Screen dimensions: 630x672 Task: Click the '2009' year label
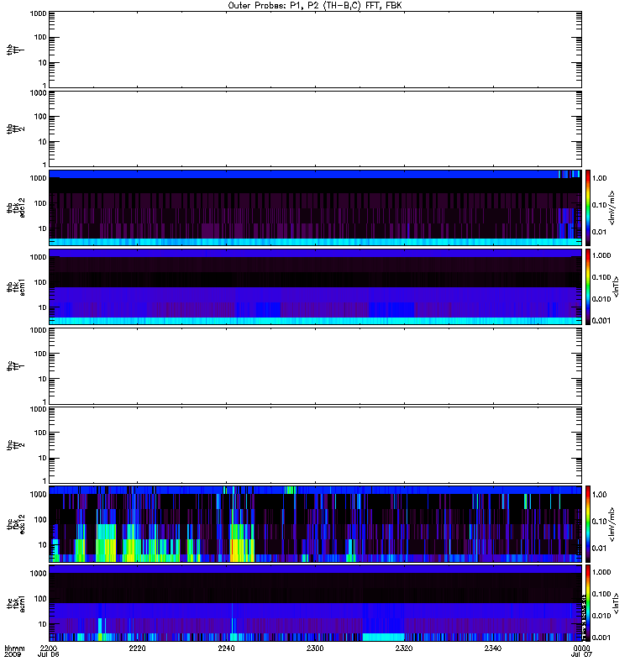12,655
